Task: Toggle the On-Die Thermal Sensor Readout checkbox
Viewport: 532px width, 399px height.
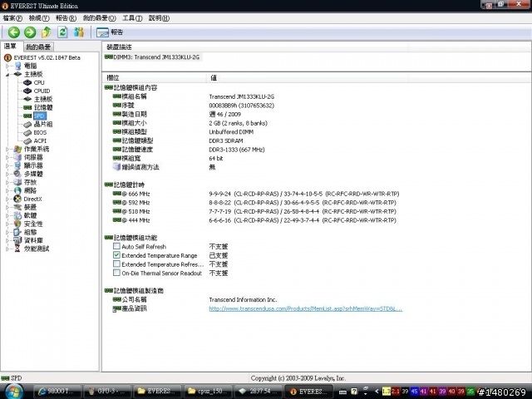Action: pyautogui.click(x=116, y=273)
